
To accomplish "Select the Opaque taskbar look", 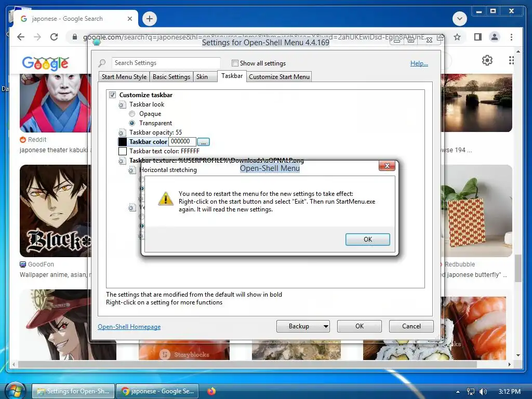I will click(132, 114).
